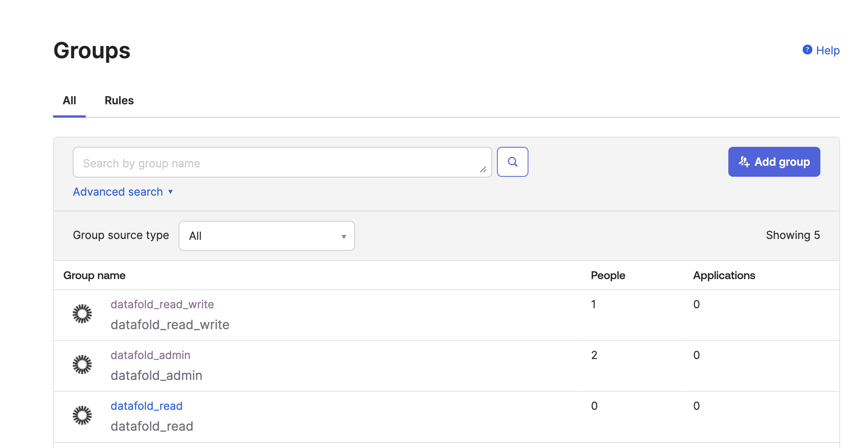Click the add-people icon in Add group
868x448 pixels.
(x=744, y=162)
